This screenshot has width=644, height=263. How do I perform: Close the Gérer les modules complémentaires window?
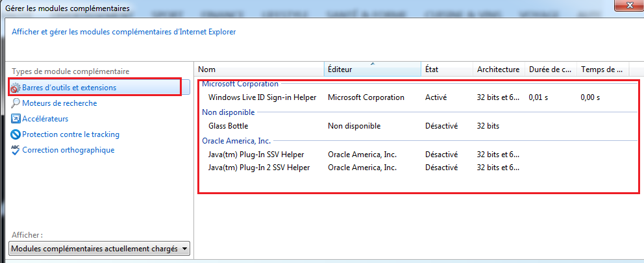pos(628,5)
